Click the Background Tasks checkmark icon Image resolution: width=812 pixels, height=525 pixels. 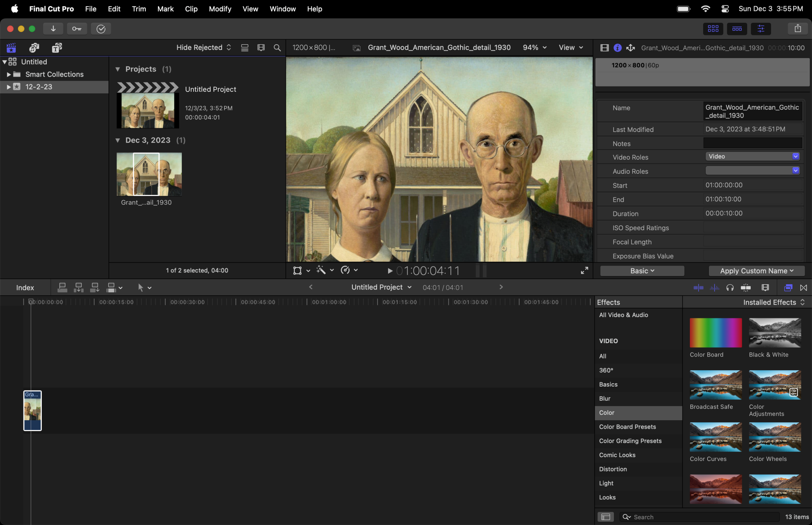pyautogui.click(x=101, y=28)
